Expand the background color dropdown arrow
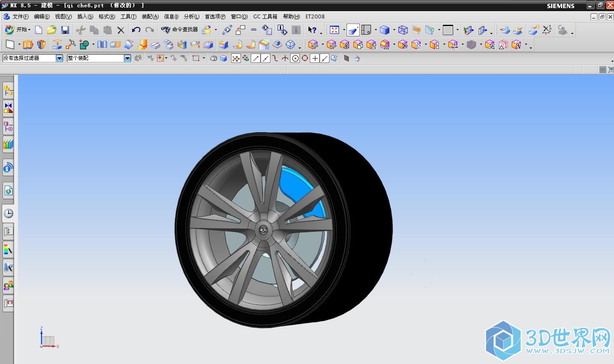 pyautogui.click(x=457, y=30)
